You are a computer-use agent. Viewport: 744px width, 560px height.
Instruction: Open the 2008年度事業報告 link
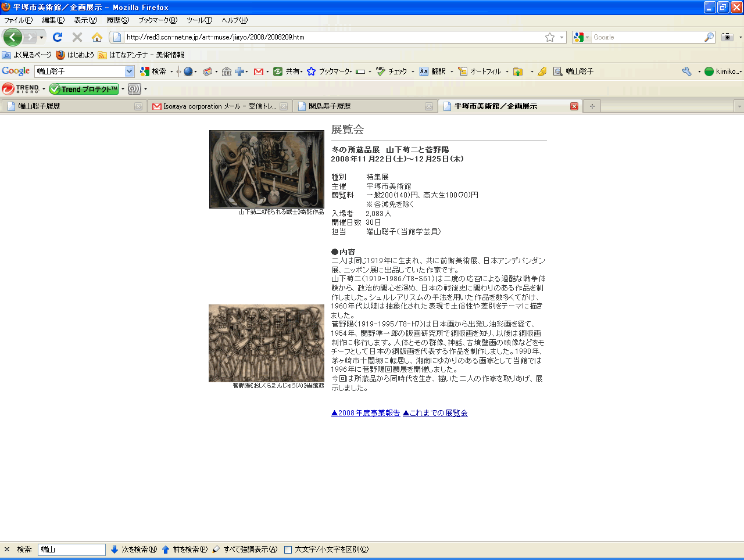click(x=366, y=413)
